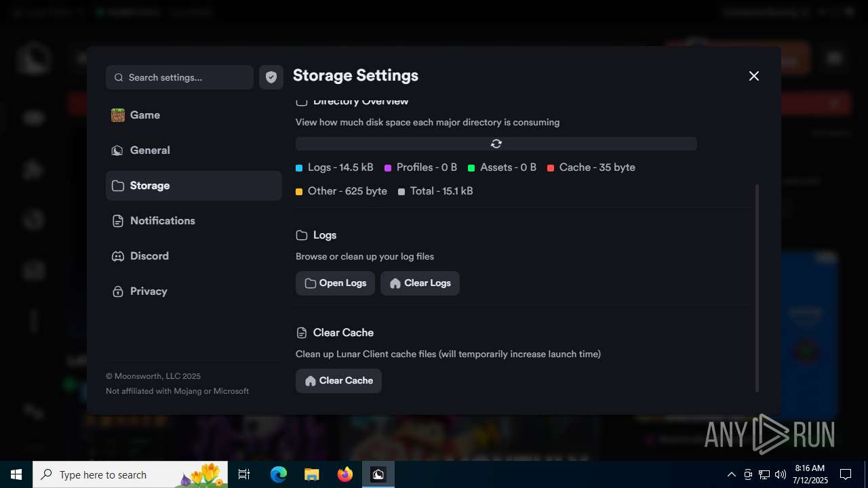Screen dimensions: 868x488
Task: Click the Directory Overview folder icon
Action: 302,101
